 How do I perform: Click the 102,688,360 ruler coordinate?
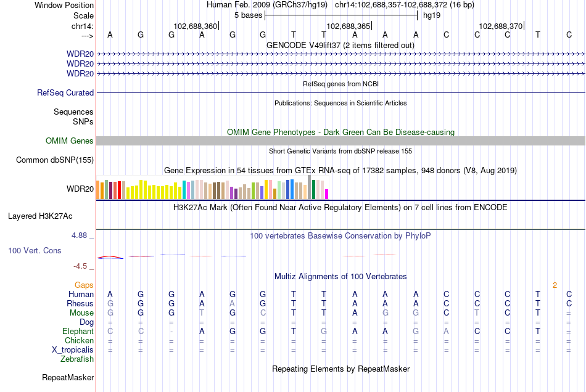[195, 26]
